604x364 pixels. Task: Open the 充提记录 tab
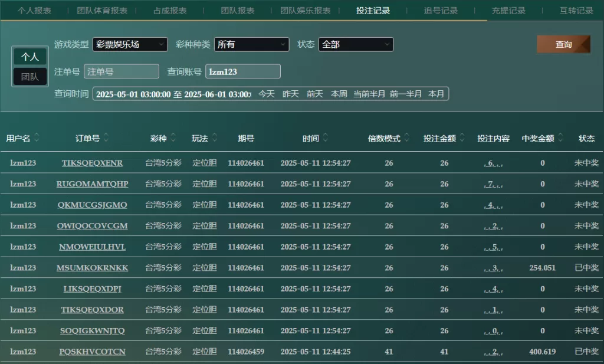pyautogui.click(x=508, y=11)
